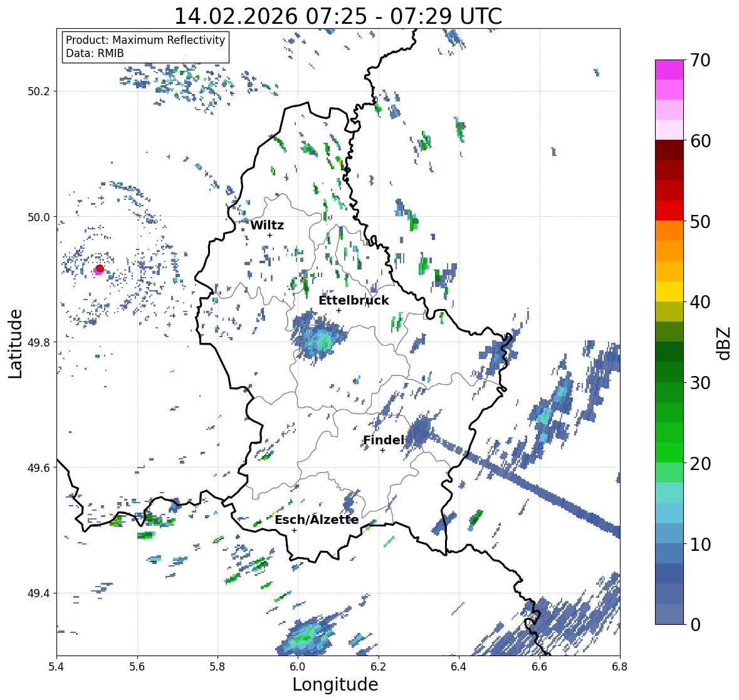Click the Findel station label
Screen dimensions: 739x700
click(x=383, y=440)
